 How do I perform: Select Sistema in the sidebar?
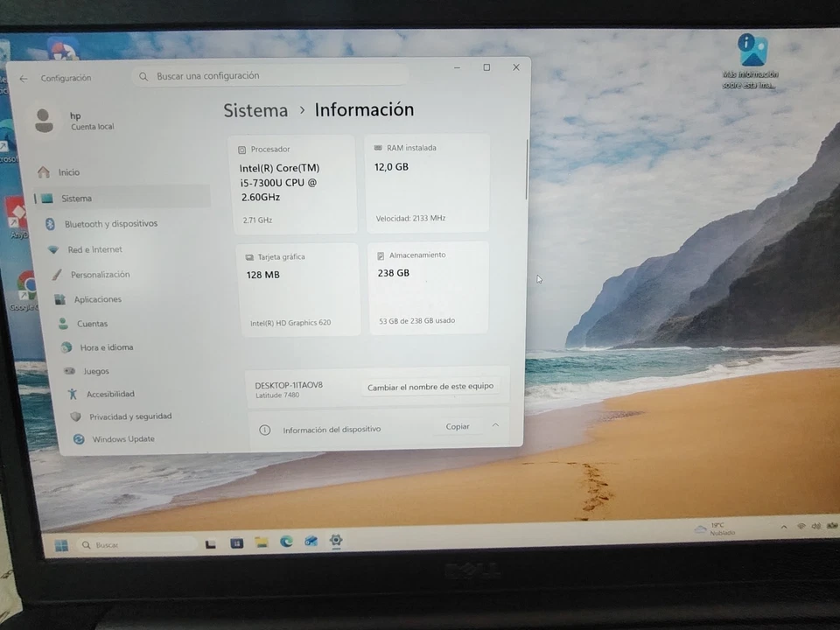pos(123,199)
